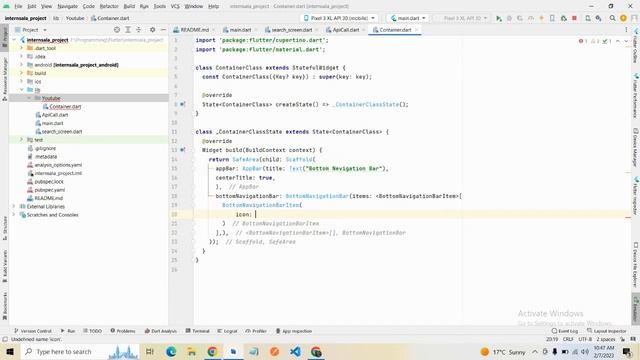
Task: Open the Run tool window at bottom
Action: (x=68, y=331)
